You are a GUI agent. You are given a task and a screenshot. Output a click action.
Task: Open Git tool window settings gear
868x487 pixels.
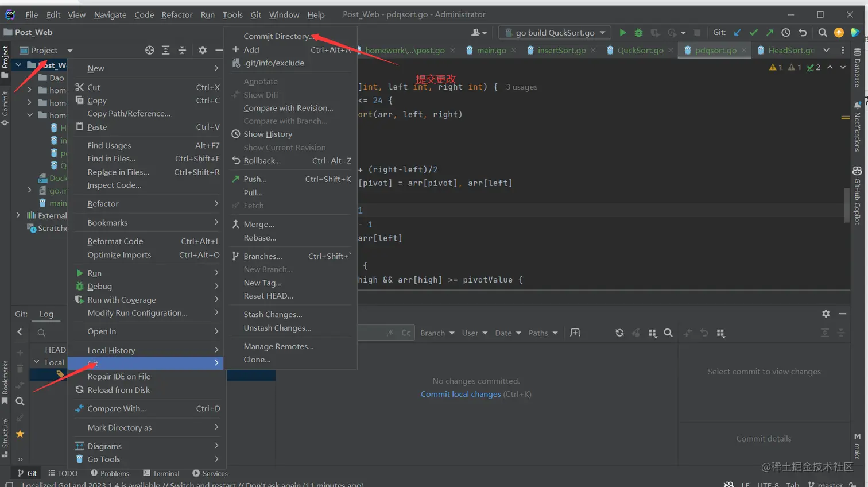coord(826,314)
